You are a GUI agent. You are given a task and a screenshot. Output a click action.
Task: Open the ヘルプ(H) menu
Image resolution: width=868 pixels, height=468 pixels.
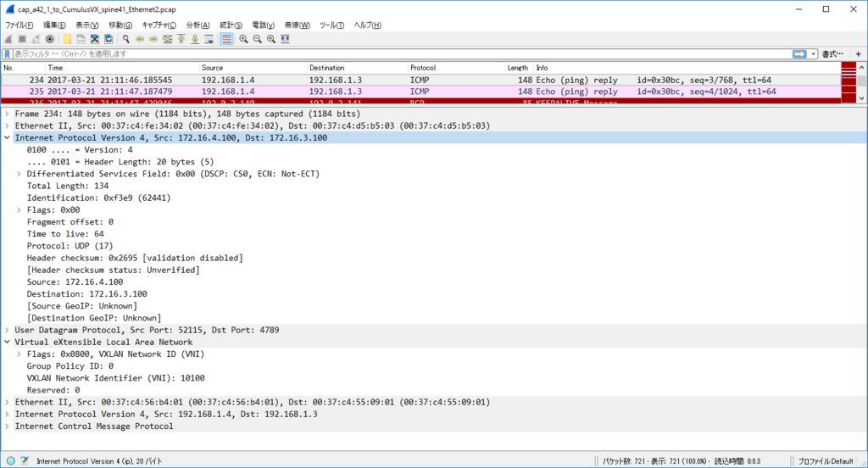tap(368, 25)
